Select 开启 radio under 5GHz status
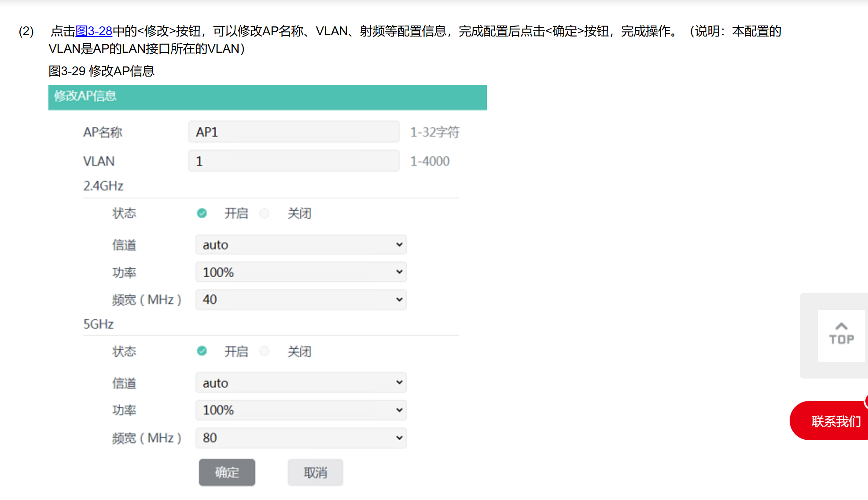 pos(202,351)
